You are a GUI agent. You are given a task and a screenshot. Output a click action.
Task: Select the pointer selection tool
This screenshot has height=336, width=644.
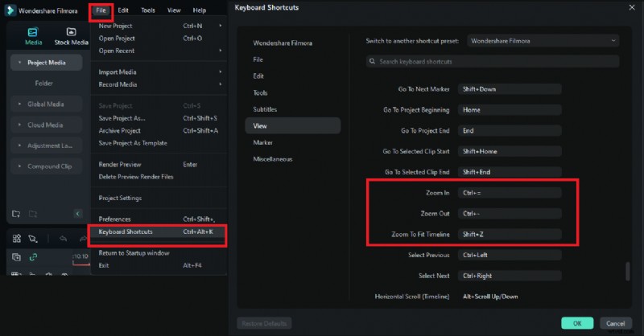click(x=33, y=239)
